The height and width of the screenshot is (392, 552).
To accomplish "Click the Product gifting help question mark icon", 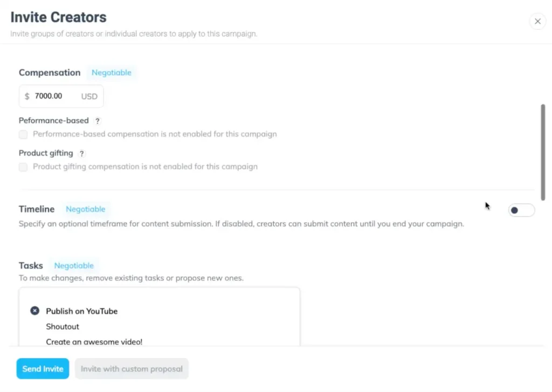I will coord(82,154).
